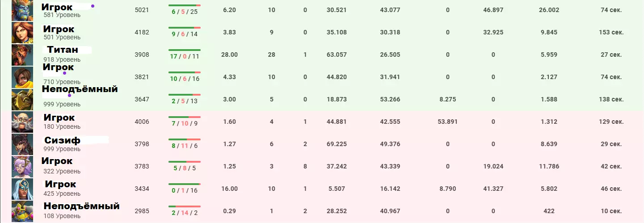Click the blue masked champion avatar, 425 Уровень
The image size is (644, 223).
(22, 189)
